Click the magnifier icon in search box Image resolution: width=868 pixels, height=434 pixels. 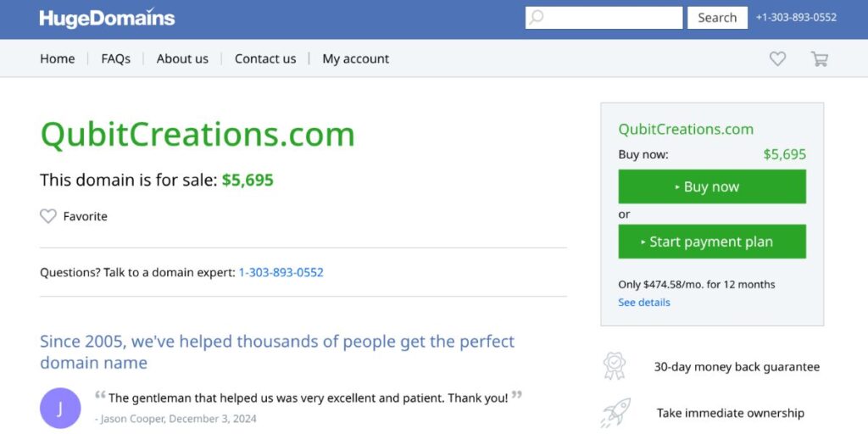(x=536, y=18)
